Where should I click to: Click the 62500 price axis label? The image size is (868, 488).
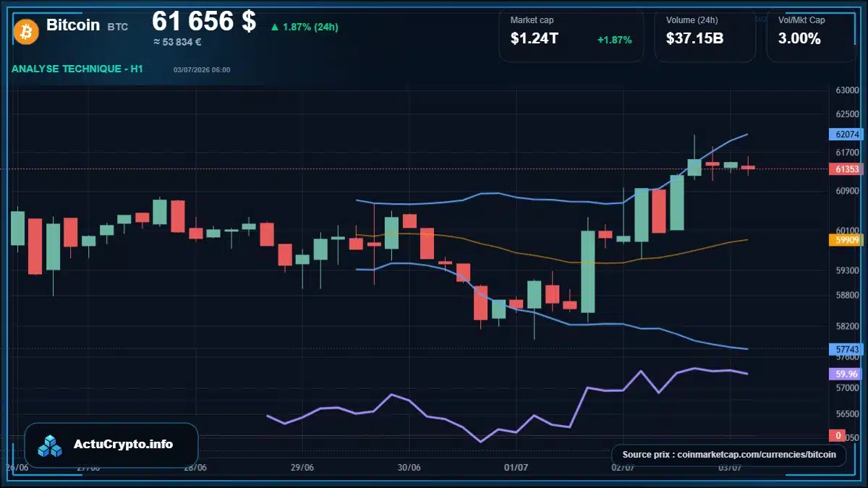click(x=847, y=114)
